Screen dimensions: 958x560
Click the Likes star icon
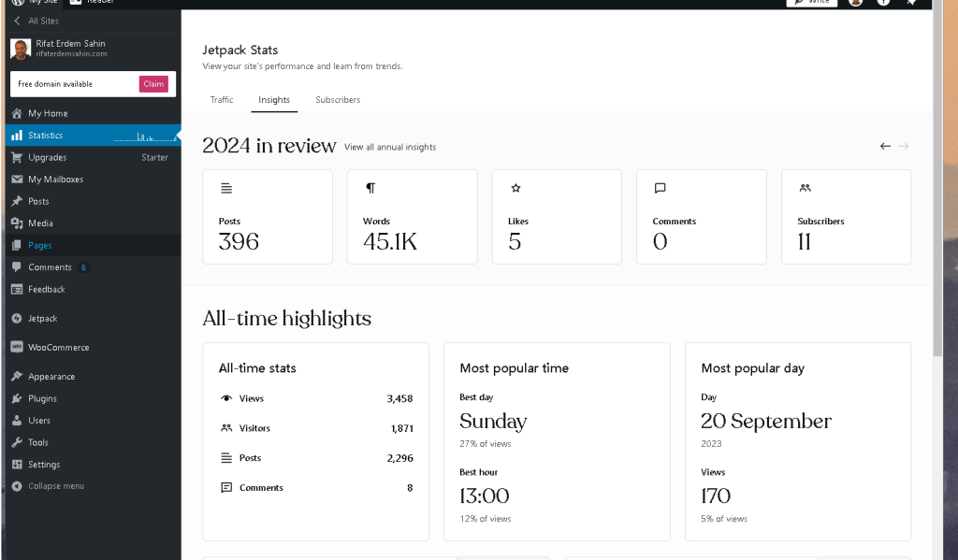[x=515, y=188]
